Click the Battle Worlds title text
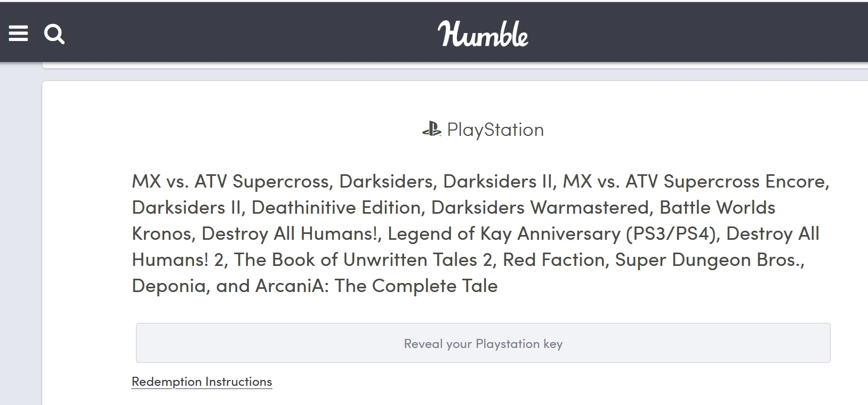The width and height of the screenshot is (868, 405). (x=717, y=207)
